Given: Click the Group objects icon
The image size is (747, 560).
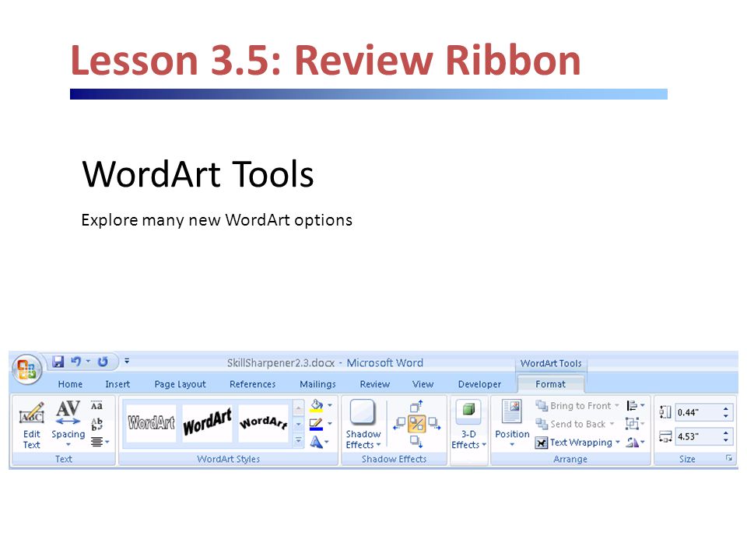Looking at the screenshot, I should pyautogui.click(x=632, y=423).
